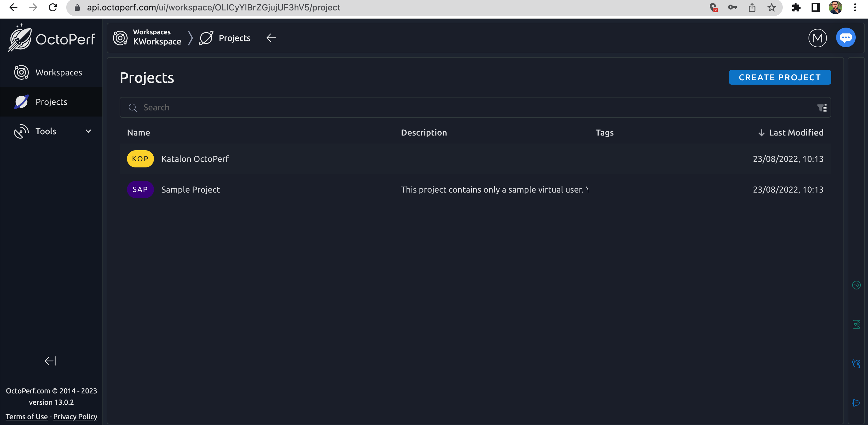868x425 pixels.
Task: Open the KWorkspace breadcrumb icon
Action: point(120,38)
